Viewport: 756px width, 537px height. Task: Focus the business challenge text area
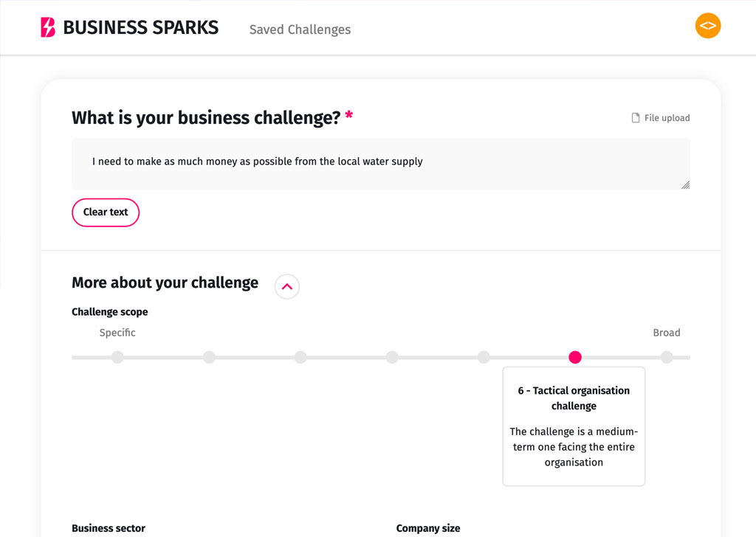pos(380,164)
